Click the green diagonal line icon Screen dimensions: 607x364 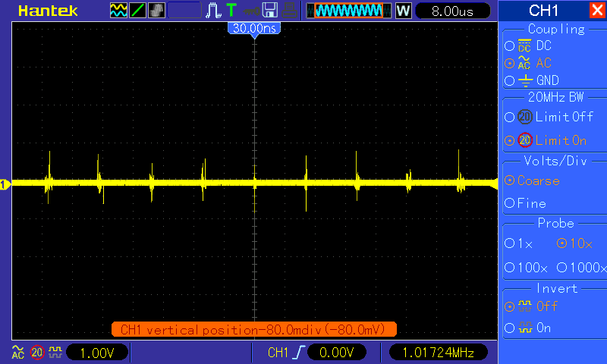137,11
